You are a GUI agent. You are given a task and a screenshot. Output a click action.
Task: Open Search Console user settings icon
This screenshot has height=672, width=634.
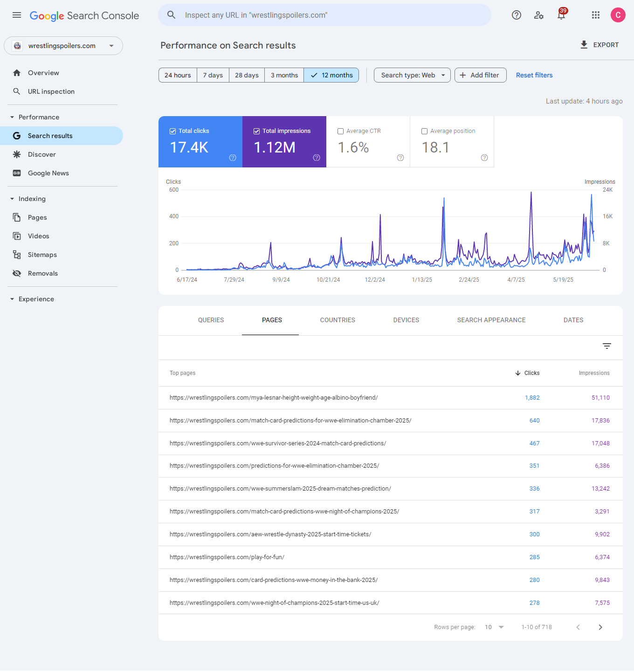pyautogui.click(x=539, y=15)
